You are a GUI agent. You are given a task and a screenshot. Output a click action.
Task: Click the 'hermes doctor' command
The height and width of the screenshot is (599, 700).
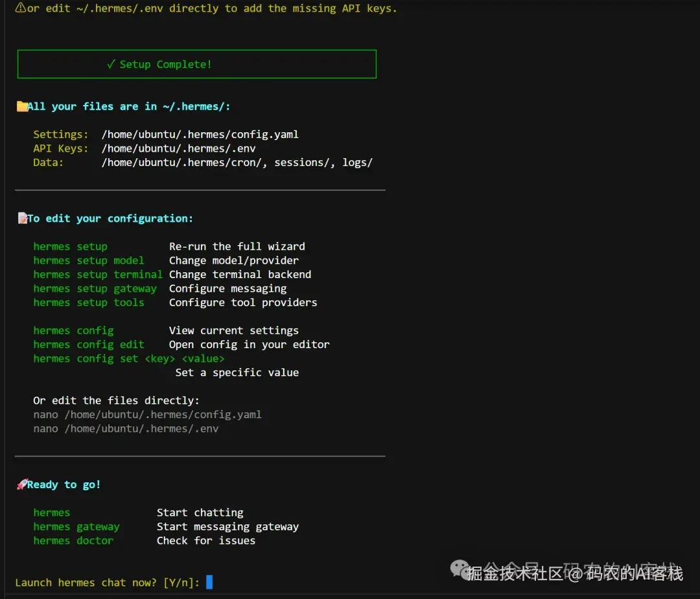click(x=73, y=541)
